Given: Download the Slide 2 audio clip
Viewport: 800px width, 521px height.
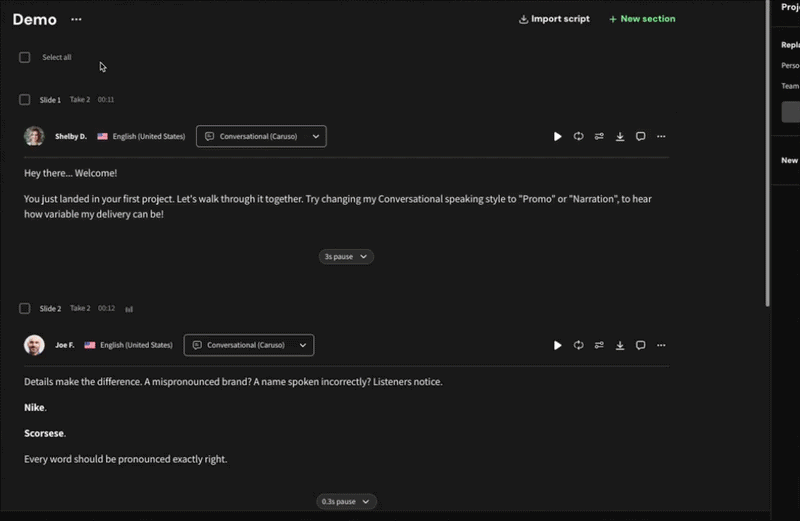Looking at the screenshot, I should point(620,345).
